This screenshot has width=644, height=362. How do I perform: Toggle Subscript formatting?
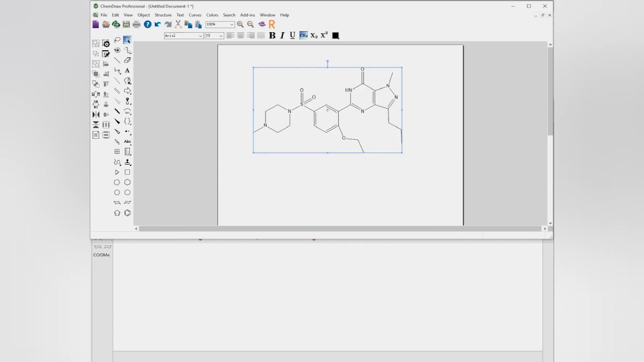(314, 35)
